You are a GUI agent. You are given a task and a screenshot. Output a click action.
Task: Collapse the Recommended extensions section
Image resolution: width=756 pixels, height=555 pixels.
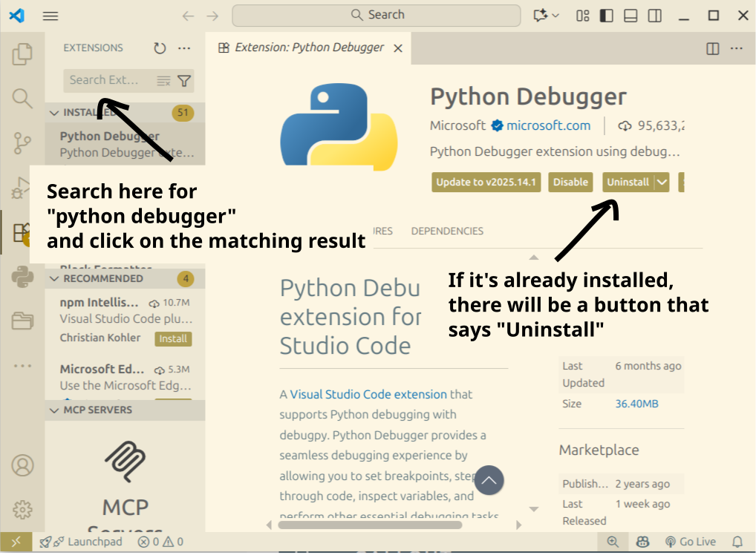click(x=54, y=279)
